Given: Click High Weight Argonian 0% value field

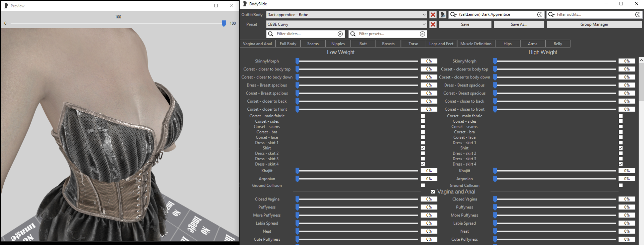Looking at the screenshot, I should click(x=627, y=179).
